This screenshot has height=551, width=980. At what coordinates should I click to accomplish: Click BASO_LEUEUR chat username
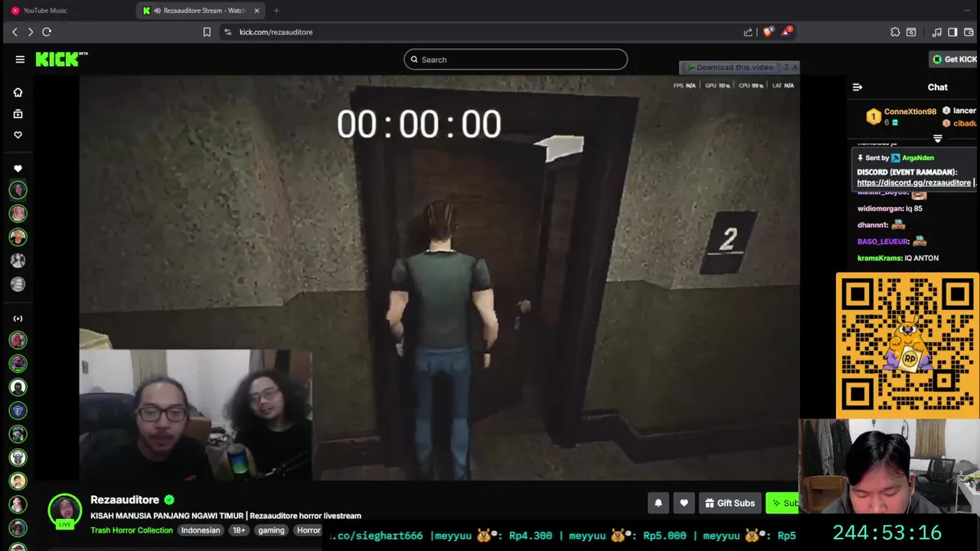click(883, 241)
